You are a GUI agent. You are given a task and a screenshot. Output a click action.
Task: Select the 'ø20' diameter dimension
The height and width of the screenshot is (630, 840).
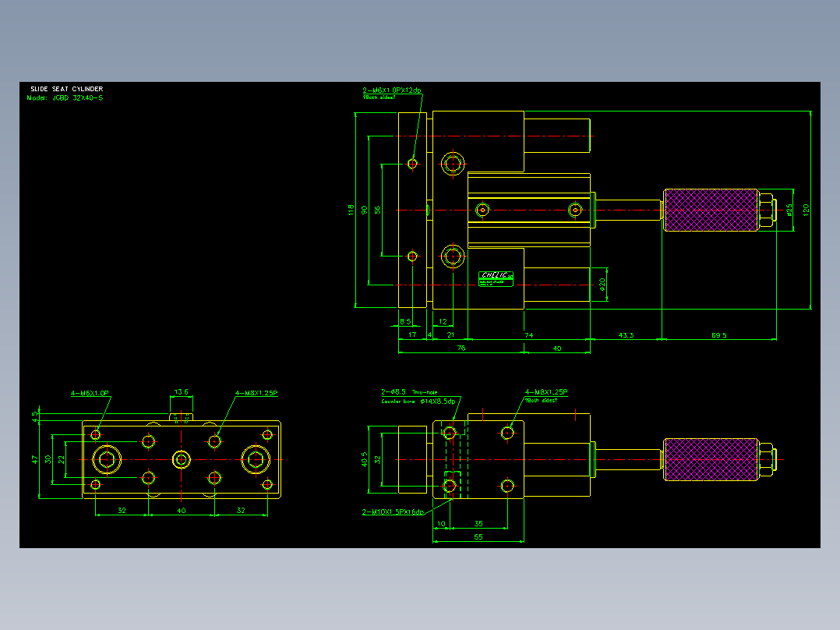click(602, 284)
